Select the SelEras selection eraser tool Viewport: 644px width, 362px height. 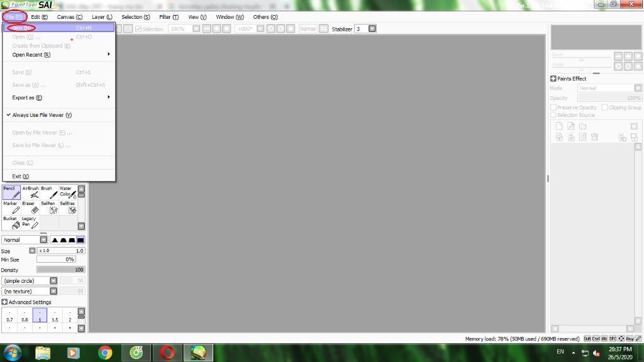[68, 207]
